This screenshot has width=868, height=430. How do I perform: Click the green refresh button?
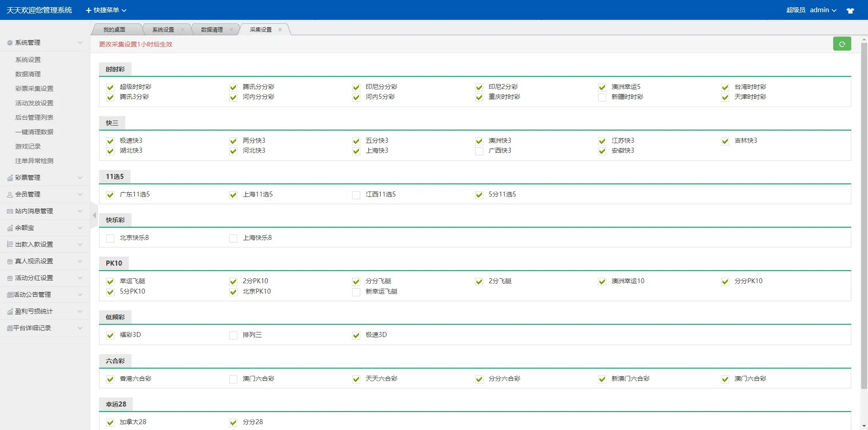pyautogui.click(x=842, y=43)
